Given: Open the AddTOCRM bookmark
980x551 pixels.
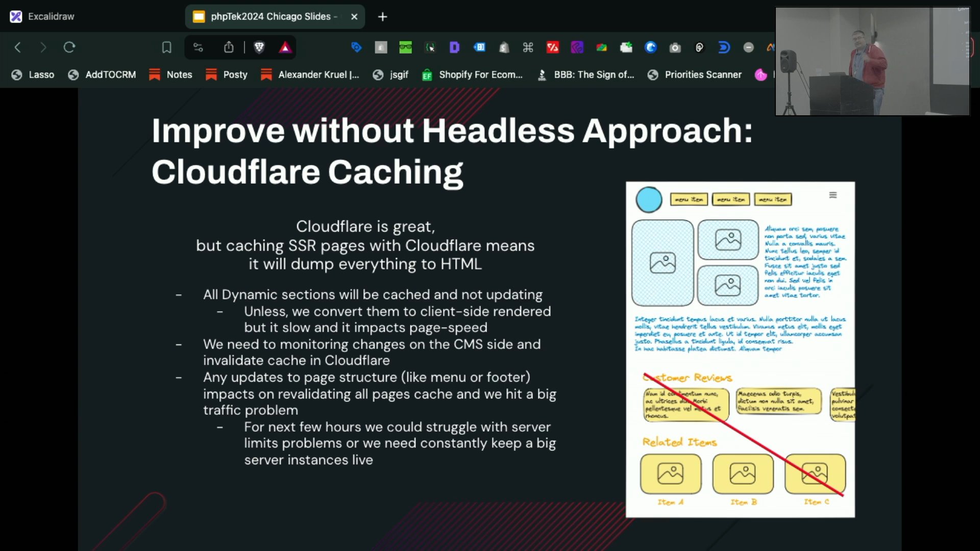Looking at the screenshot, I should 102,75.
